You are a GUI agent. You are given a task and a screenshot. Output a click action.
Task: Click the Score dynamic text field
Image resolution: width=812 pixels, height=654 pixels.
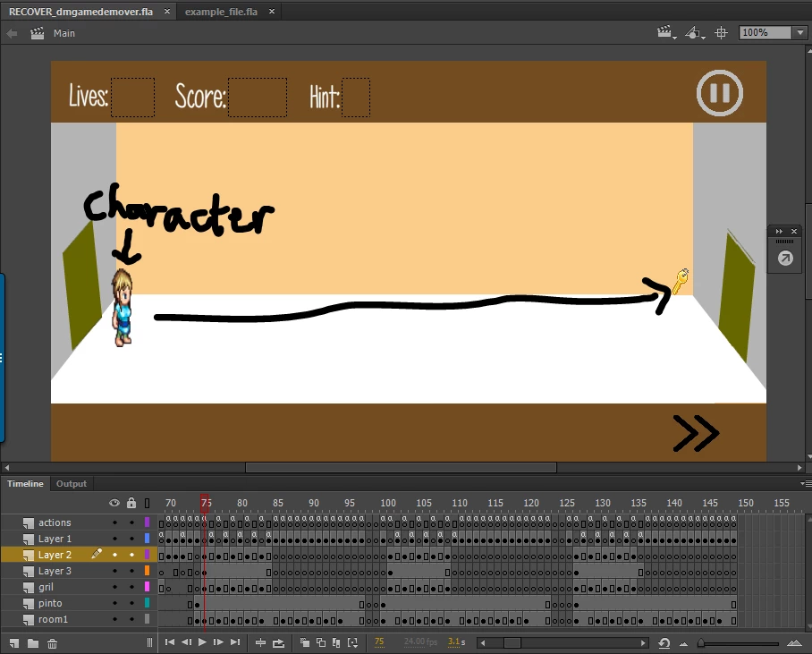258,98
